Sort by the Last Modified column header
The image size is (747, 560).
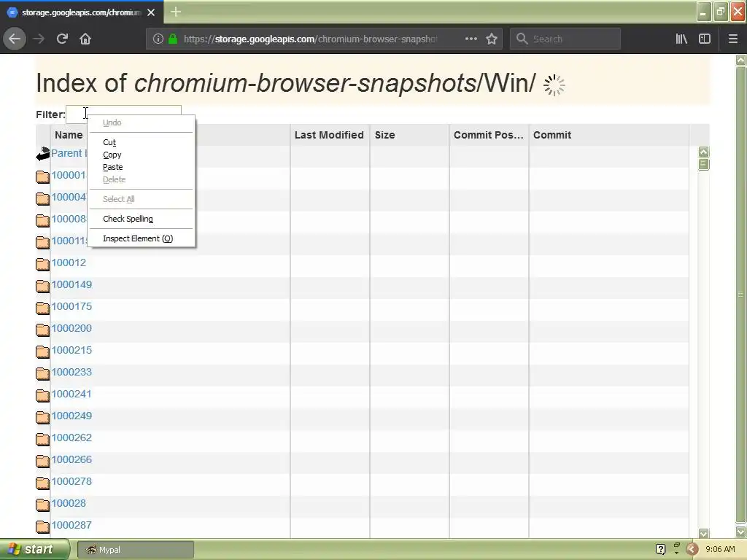pos(329,135)
